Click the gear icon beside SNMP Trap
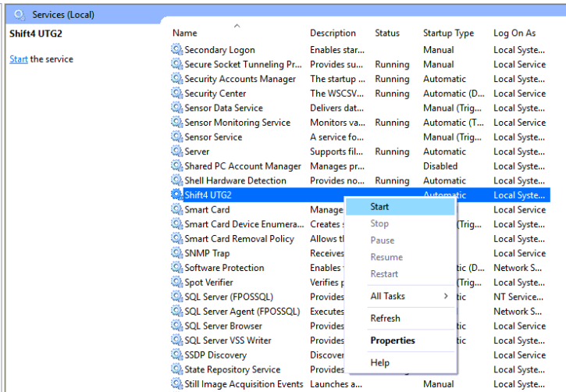 click(x=177, y=254)
